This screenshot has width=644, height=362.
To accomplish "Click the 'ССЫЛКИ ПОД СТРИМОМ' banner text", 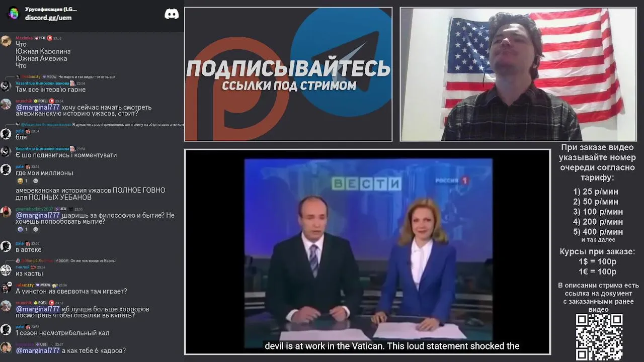I will click(289, 86).
